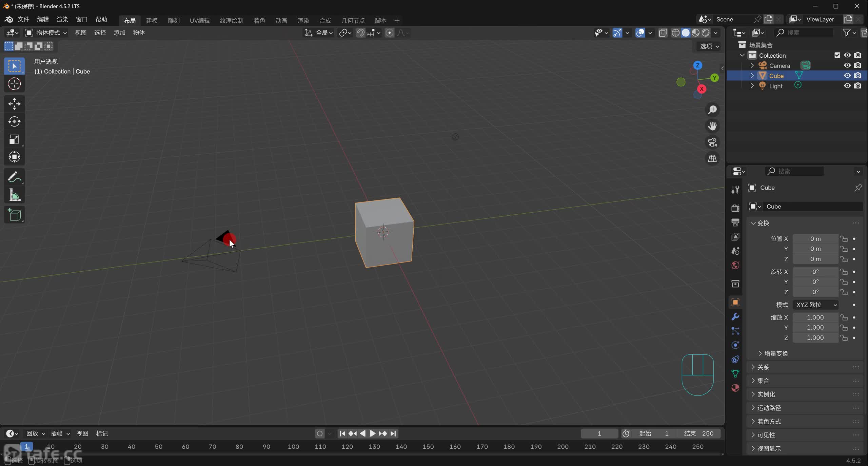The height and width of the screenshot is (466, 868).
Task: Open the Material properties tab
Action: [735, 388]
